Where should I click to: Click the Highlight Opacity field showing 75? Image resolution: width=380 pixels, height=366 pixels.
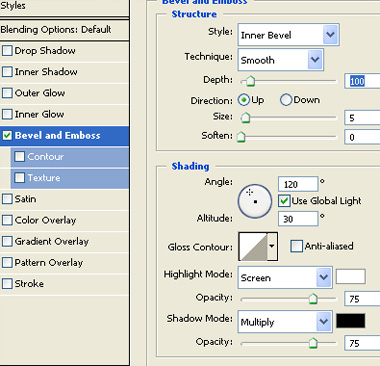pyautogui.click(x=362, y=299)
